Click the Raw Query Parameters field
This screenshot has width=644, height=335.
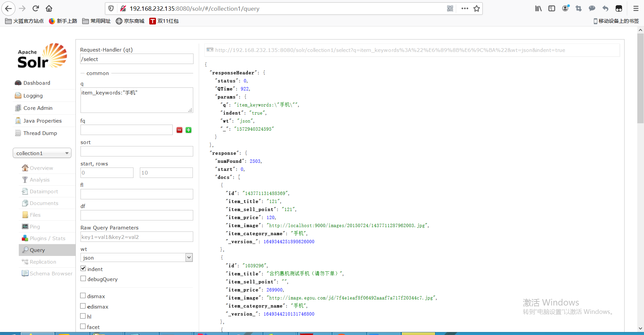pyautogui.click(x=137, y=237)
